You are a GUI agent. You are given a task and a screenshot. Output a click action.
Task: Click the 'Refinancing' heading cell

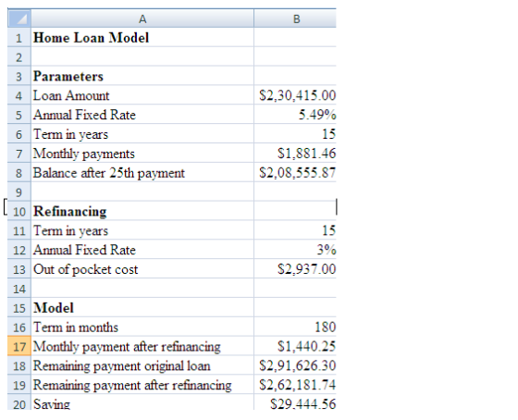coord(142,211)
